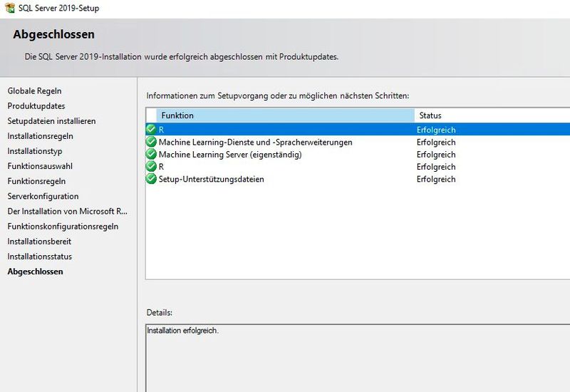Viewport: 570px width, 392px height.
Task: Select the Setup-Unterstützungsdateien row
Action: coord(358,180)
